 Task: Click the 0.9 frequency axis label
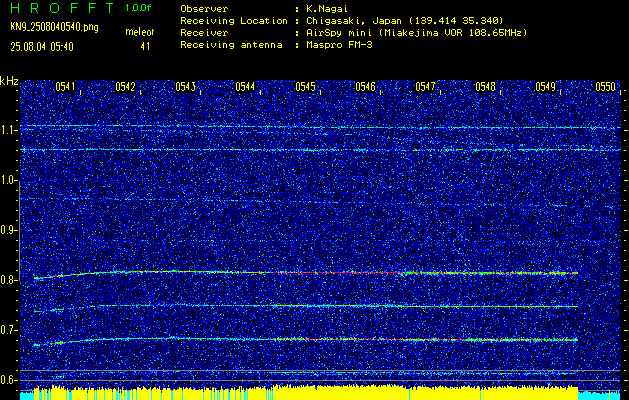[x=8, y=230]
